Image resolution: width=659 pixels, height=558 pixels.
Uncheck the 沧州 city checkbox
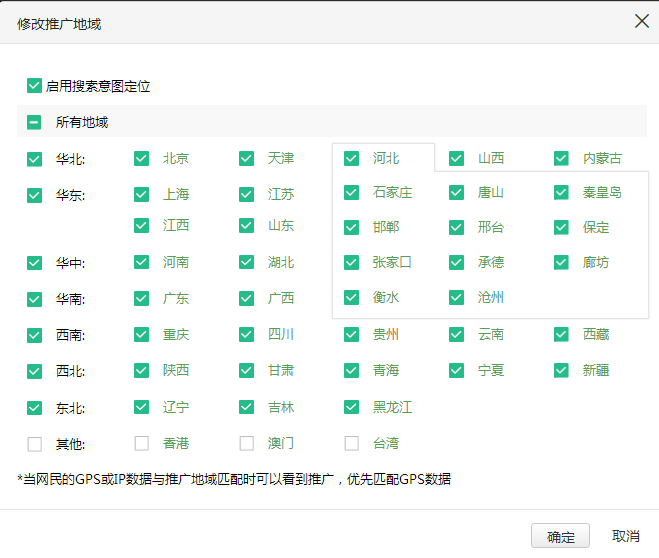[x=456, y=297]
